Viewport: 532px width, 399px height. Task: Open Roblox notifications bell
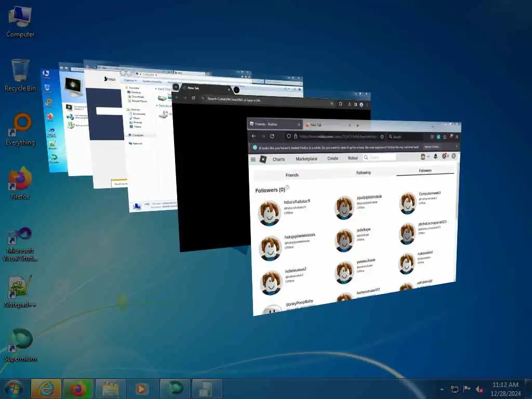(x=435, y=156)
